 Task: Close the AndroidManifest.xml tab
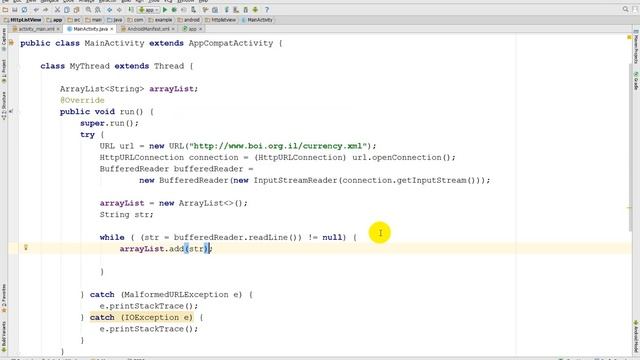(x=173, y=29)
